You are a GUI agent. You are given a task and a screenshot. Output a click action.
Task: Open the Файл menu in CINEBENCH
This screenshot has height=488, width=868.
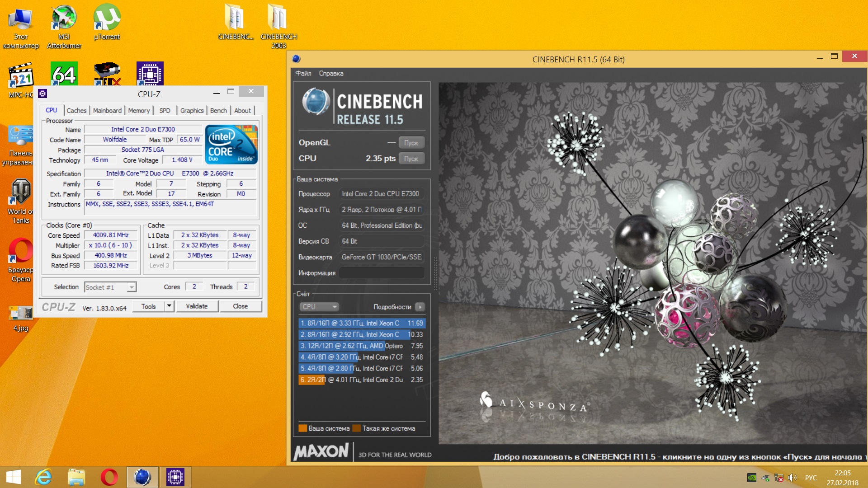[303, 73]
